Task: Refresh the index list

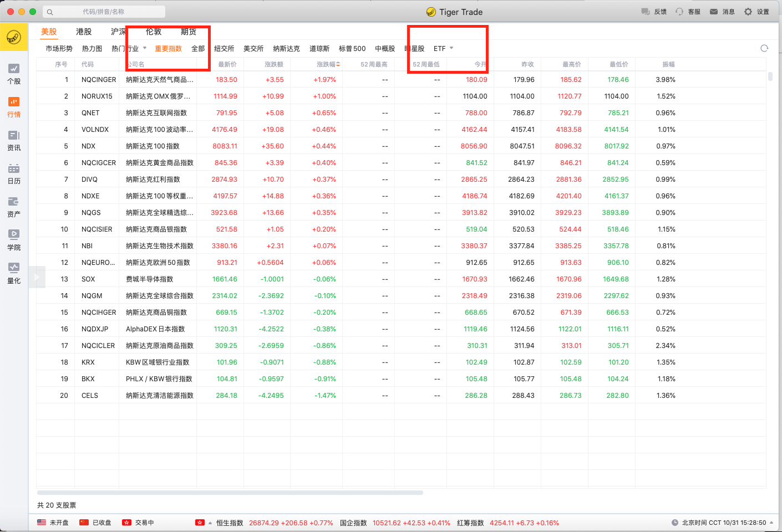Action: tap(764, 48)
